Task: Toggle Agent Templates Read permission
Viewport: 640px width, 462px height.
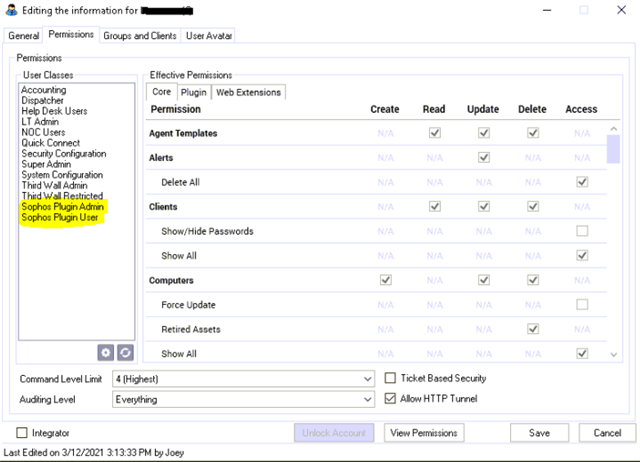Action: (434, 133)
